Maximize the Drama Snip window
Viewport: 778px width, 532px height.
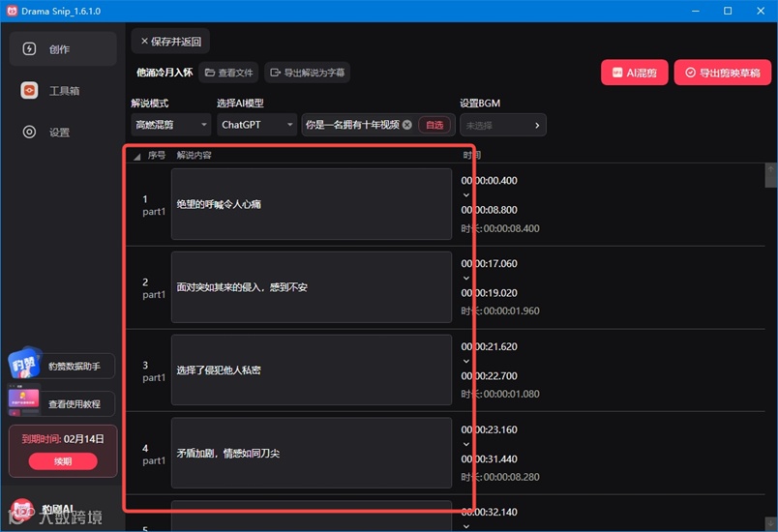coord(728,11)
